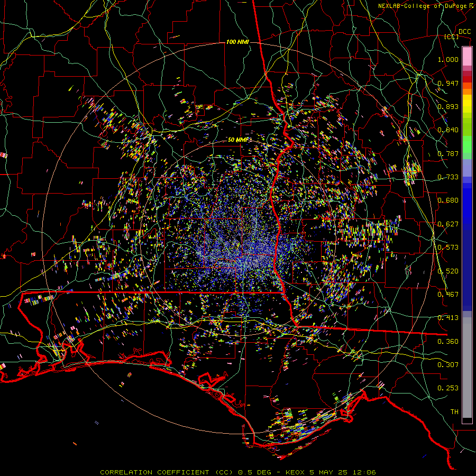Image resolution: width=476 pixels, height=476 pixels.
Task: Click the 0.520 scale value
Action: [x=448, y=271]
